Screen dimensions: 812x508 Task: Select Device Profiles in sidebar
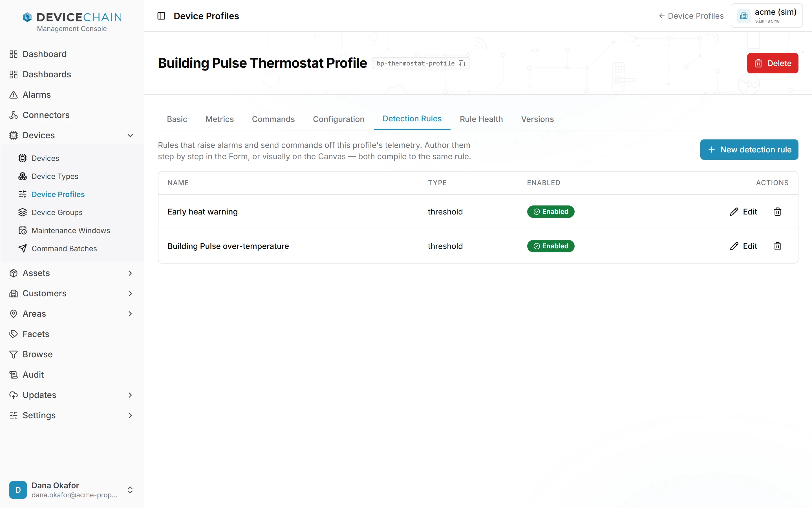pyautogui.click(x=58, y=194)
